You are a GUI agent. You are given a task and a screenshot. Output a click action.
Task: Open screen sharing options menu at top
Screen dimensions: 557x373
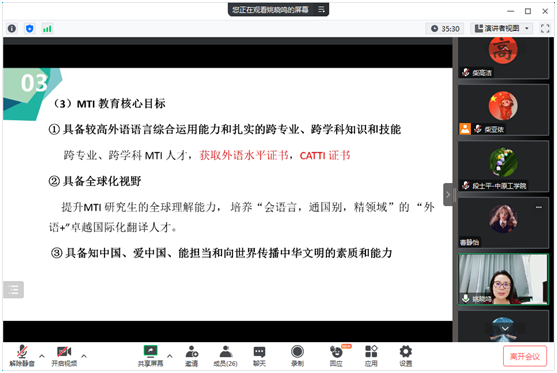(321, 9)
